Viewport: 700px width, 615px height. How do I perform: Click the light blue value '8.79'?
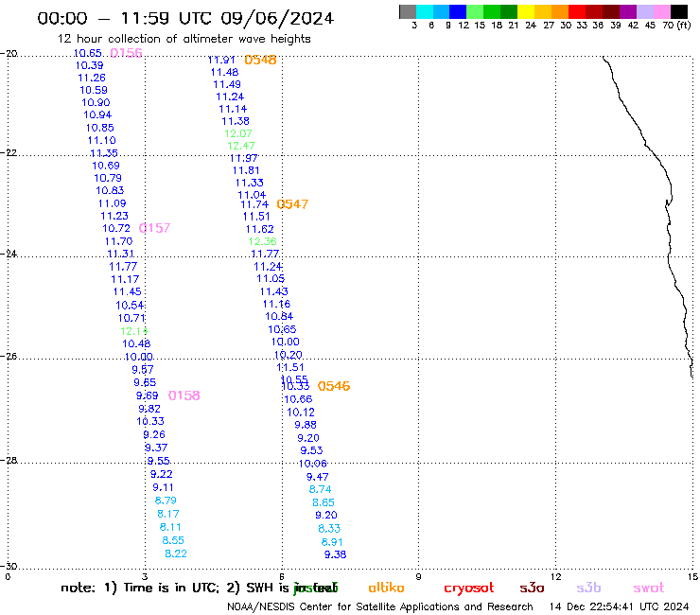click(166, 501)
